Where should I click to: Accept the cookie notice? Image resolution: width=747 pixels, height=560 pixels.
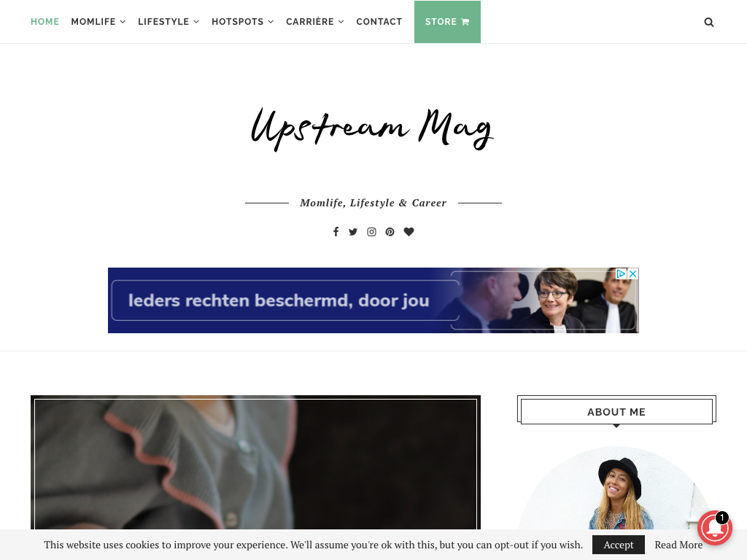[619, 545]
